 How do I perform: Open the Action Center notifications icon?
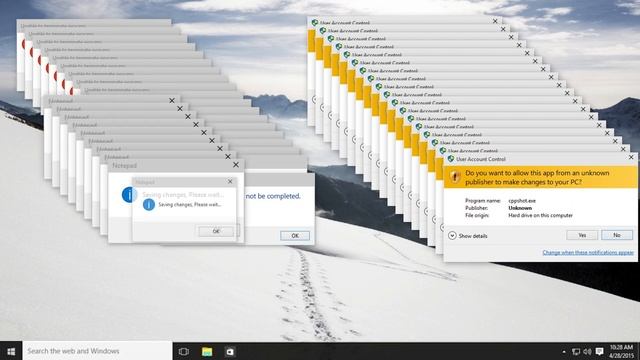[x=599, y=351]
